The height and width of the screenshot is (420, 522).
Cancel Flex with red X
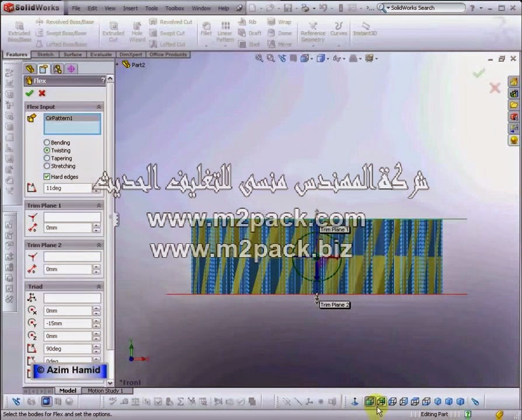tap(42, 93)
